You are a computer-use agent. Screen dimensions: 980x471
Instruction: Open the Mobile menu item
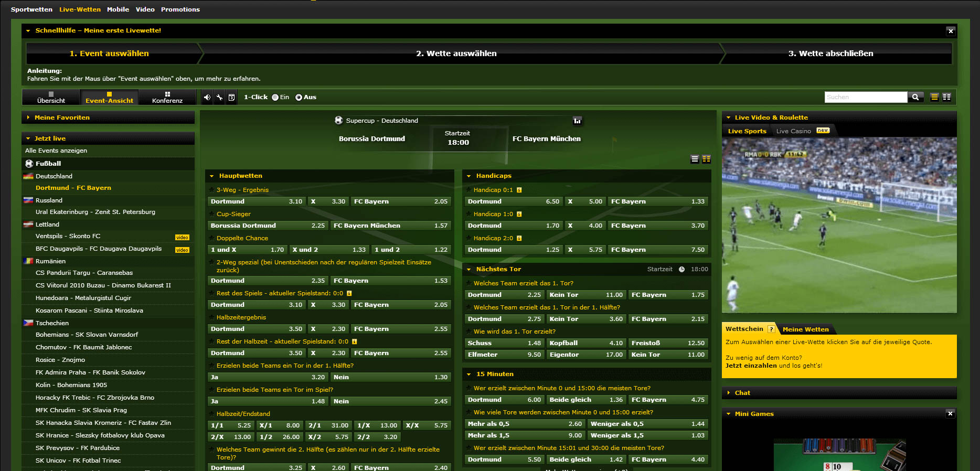coord(118,9)
